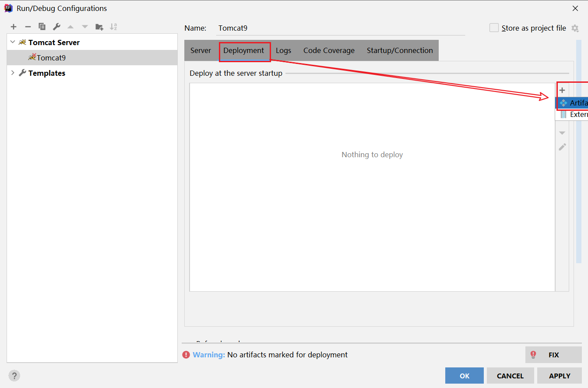Sort configurations alphabetically
Viewport: 588px width, 388px height.
tap(113, 27)
